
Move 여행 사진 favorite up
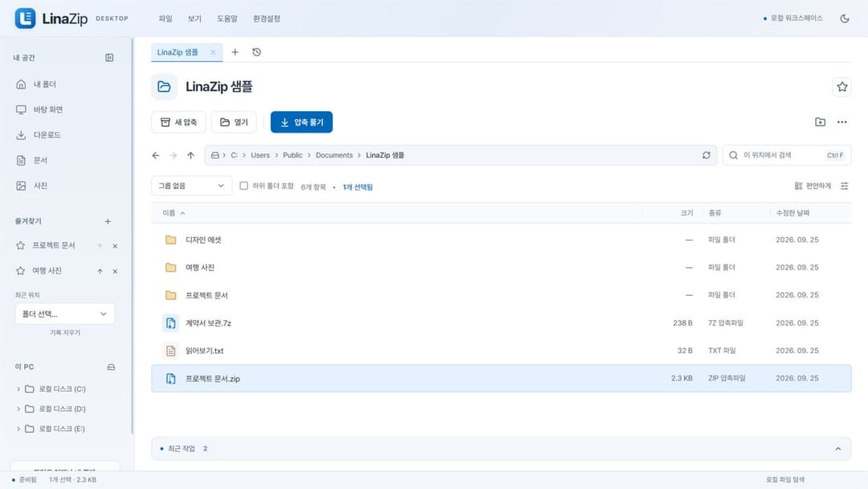point(100,271)
